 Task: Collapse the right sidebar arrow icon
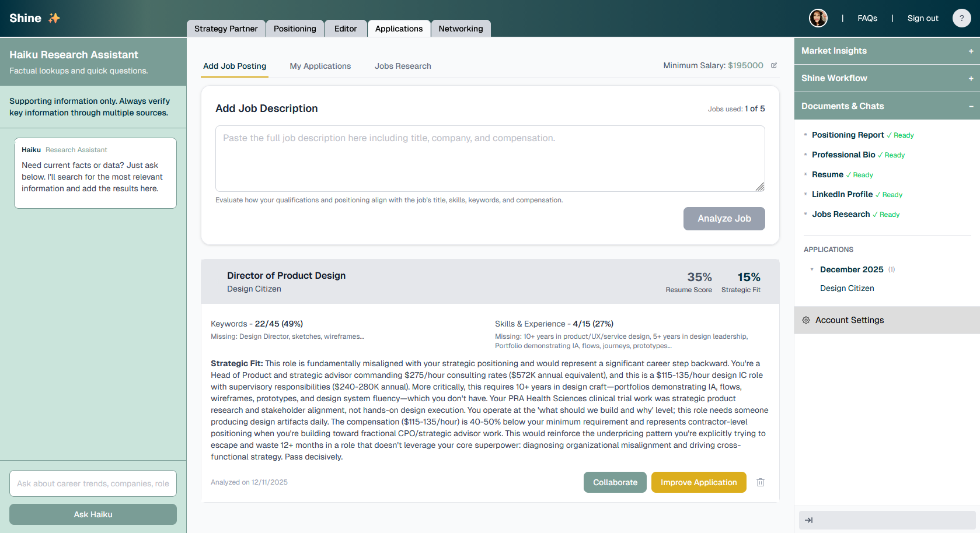point(809,520)
